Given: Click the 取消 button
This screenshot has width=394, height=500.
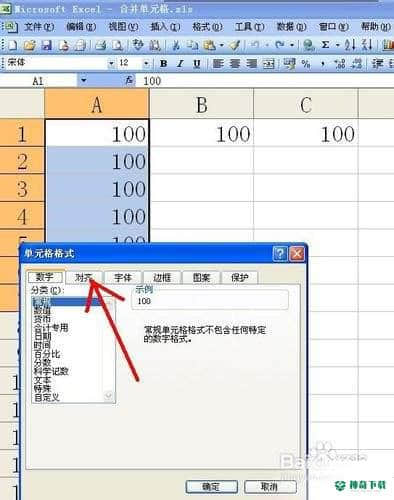Looking at the screenshot, I should pyautogui.click(x=270, y=486).
